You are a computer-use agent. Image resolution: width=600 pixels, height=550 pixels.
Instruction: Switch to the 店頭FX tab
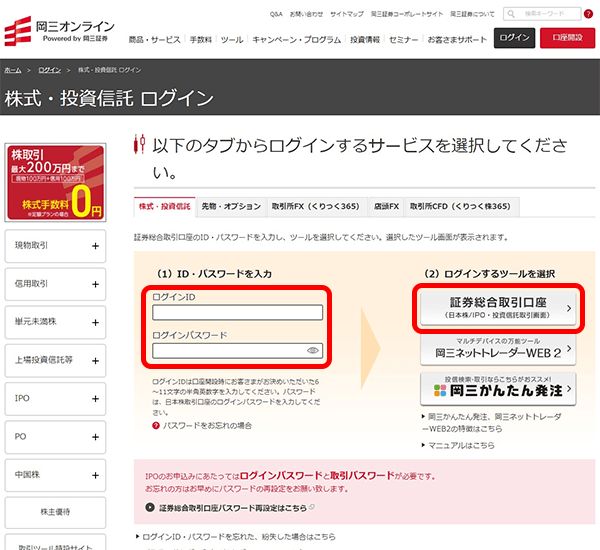click(386, 207)
